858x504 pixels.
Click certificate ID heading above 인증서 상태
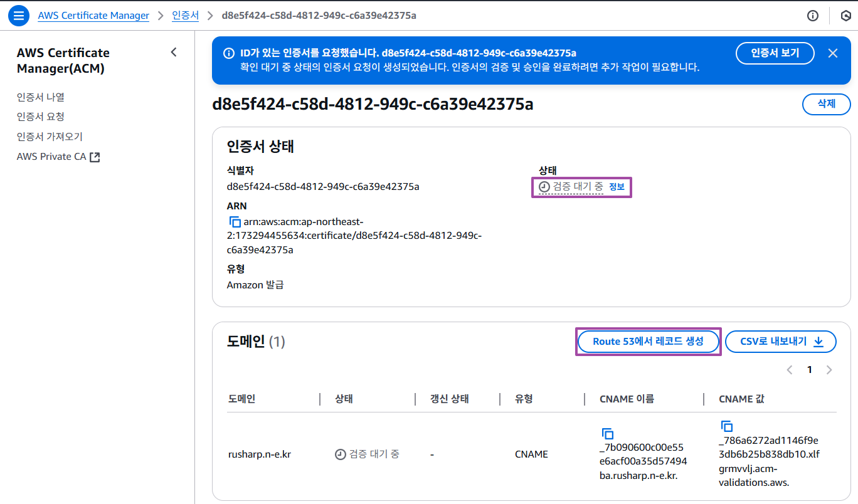373,104
